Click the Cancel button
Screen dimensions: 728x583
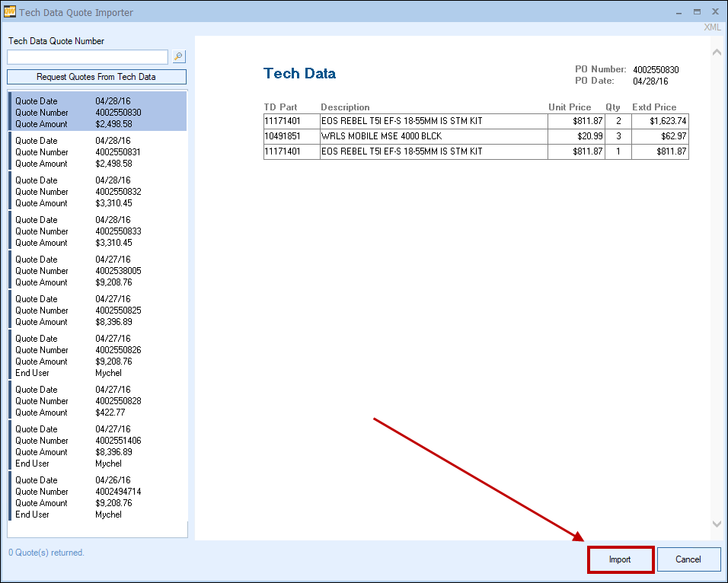click(x=688, y=559)
